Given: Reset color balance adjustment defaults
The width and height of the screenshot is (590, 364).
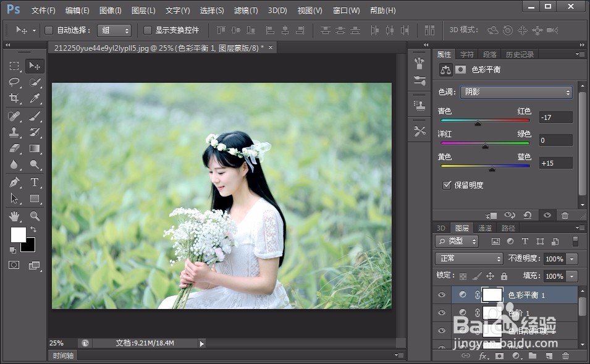Looking at the screenshot, I should pos(528,215).
